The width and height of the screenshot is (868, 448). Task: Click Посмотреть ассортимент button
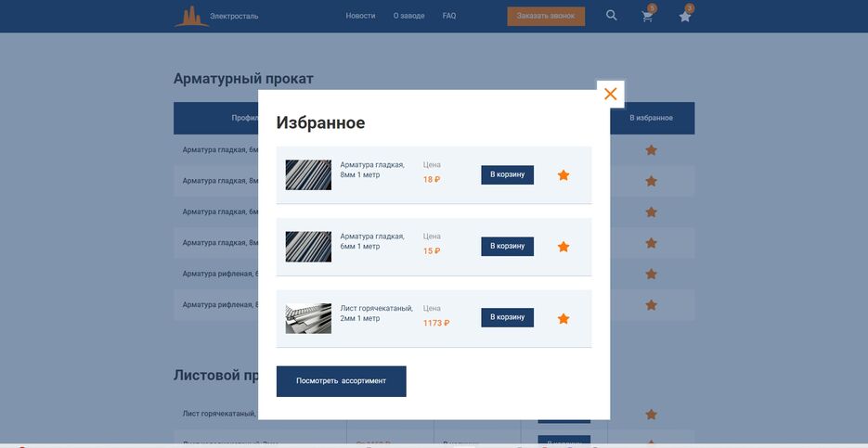click(341, 381)
